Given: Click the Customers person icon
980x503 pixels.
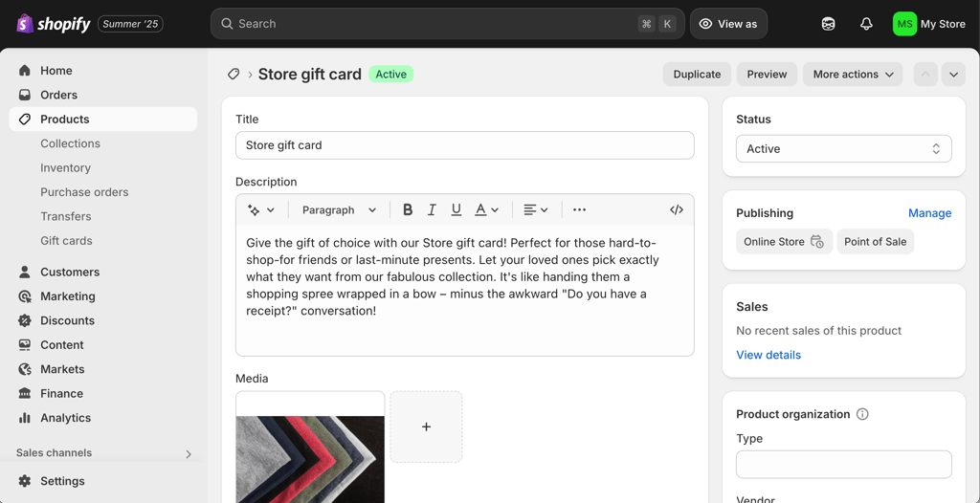Looking at the screenshot, I should pyautogui.click(x=24, y=272).
